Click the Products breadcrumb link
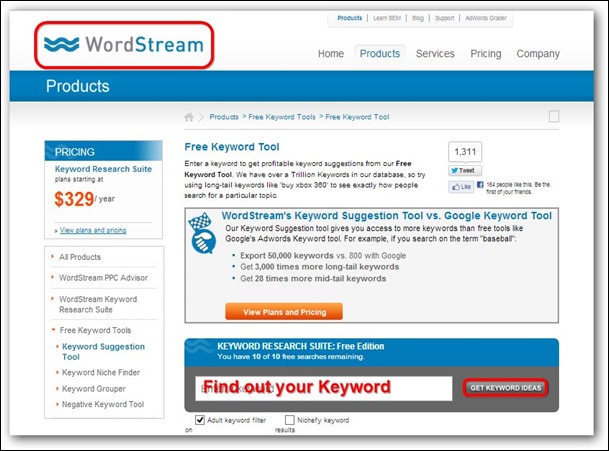609x451 pixels. [x=224, y=117]
